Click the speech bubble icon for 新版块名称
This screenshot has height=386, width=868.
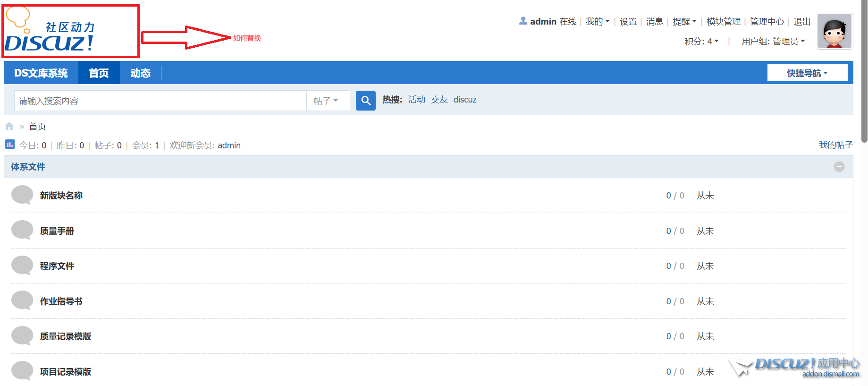click(22, 195)
